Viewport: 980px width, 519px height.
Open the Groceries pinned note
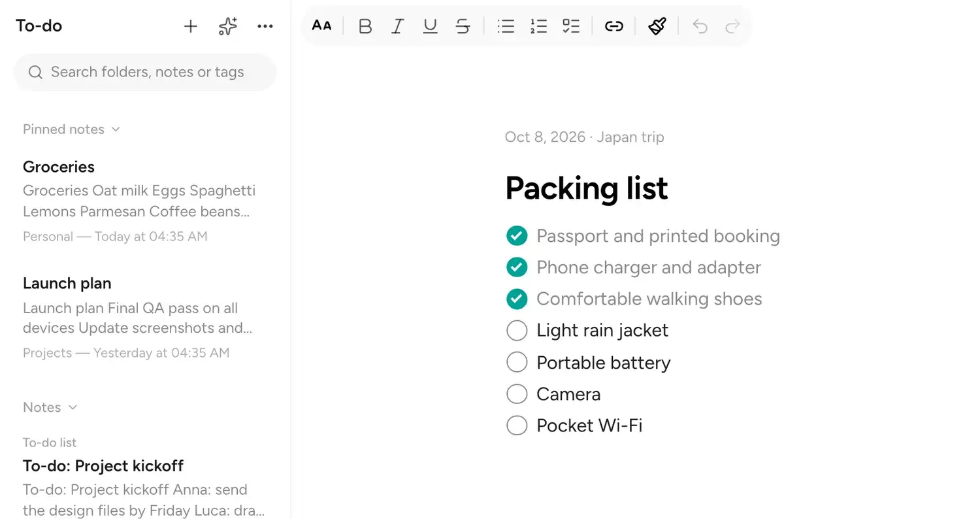[144, 201]
